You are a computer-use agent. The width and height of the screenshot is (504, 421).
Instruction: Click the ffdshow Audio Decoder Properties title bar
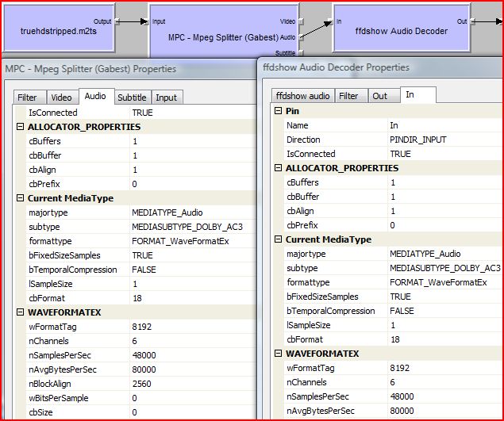click(380, 67)
